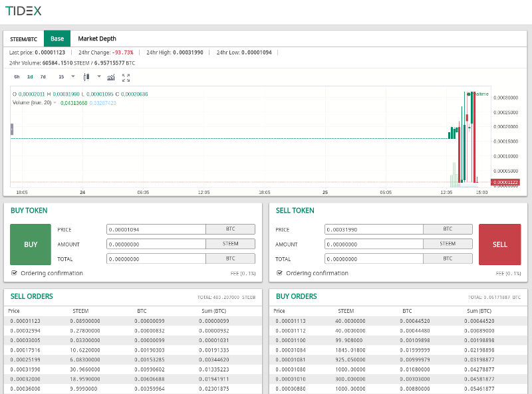The image size is (532, 394).
Task: Click the STEEM column header in Buy Orders
Action: click(346, 311)
